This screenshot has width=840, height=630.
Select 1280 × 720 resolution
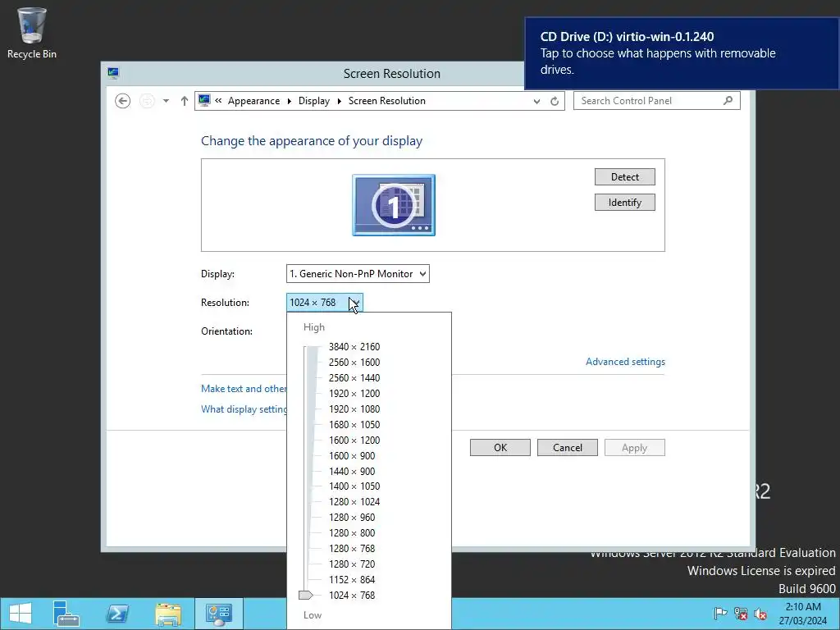click(x=352, y=564)
